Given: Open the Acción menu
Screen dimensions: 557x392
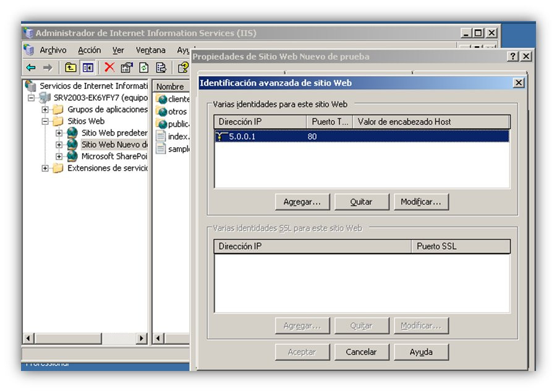Looking at the screenshot, I should [90, 50].
